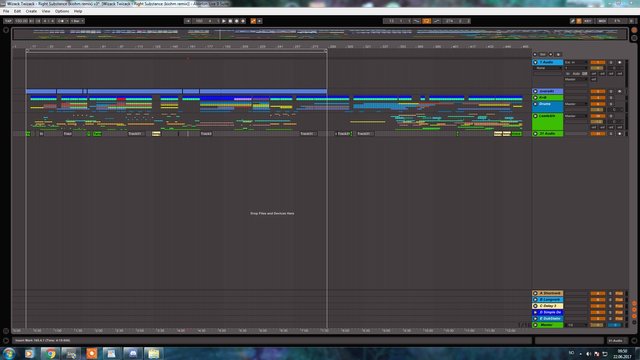Open the 1 Bar quantization dropdown

click(x=77, y=21)
